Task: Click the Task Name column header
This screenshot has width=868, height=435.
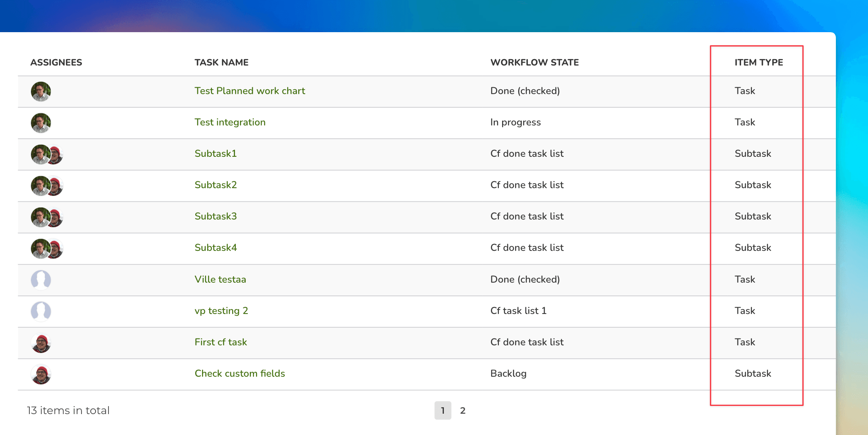Action: [221, 62]
